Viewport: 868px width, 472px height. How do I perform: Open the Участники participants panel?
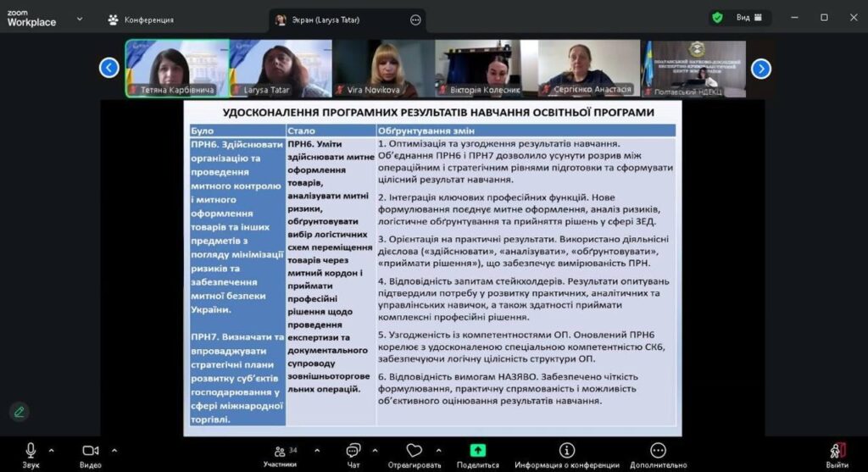pos(281,451)
